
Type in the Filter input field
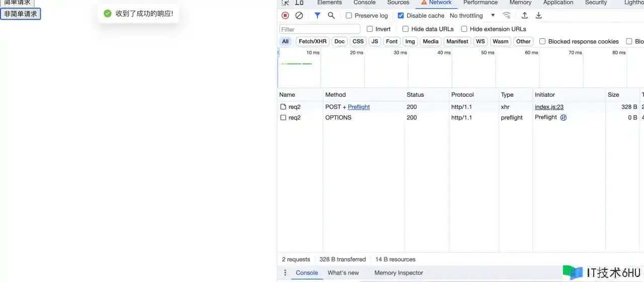tap(319, 29)
